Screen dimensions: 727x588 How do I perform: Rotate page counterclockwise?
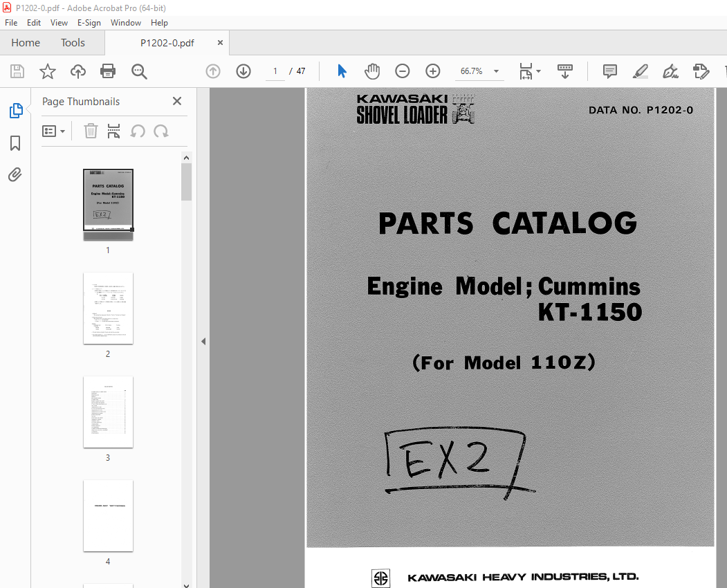(x=138, y=131)
